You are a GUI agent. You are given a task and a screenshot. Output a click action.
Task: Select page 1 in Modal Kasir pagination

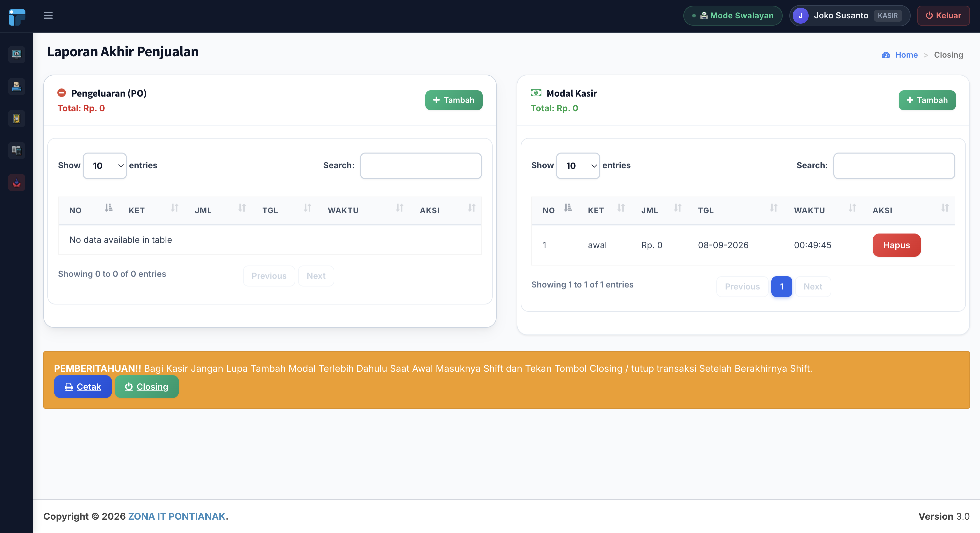(x=781, y=286)
